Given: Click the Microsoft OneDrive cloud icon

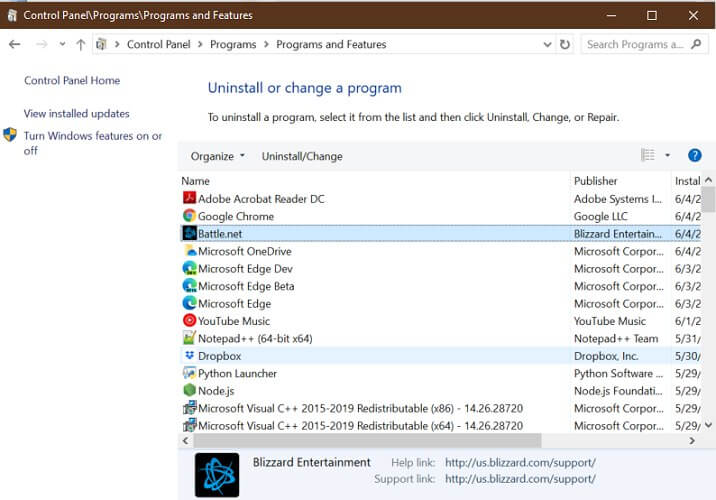Looking at the screenshot, I should tap(189, 251).
